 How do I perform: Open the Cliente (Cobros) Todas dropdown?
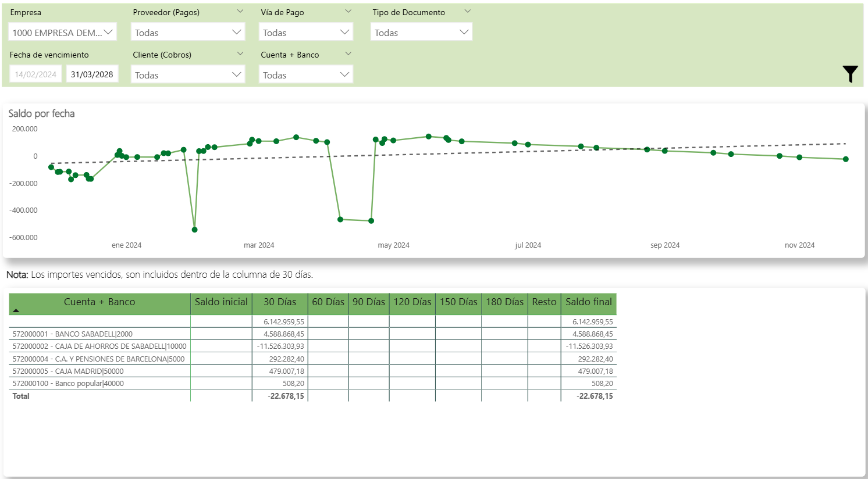(187, 75)
